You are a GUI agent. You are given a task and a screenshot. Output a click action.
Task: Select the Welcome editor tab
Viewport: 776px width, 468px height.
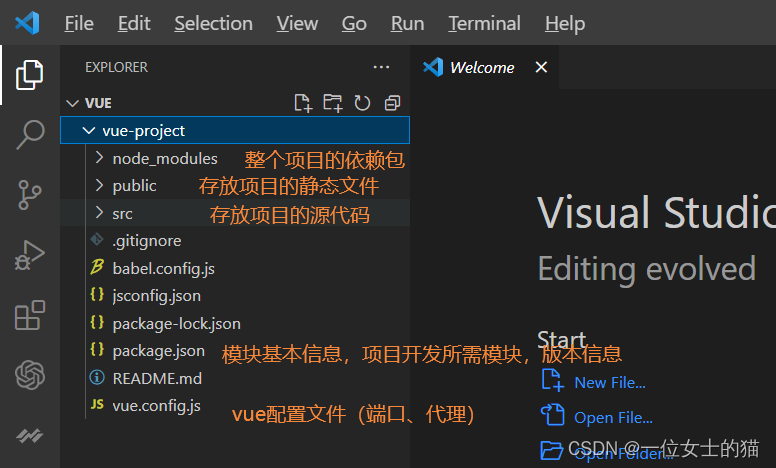(x=485, y=67)
